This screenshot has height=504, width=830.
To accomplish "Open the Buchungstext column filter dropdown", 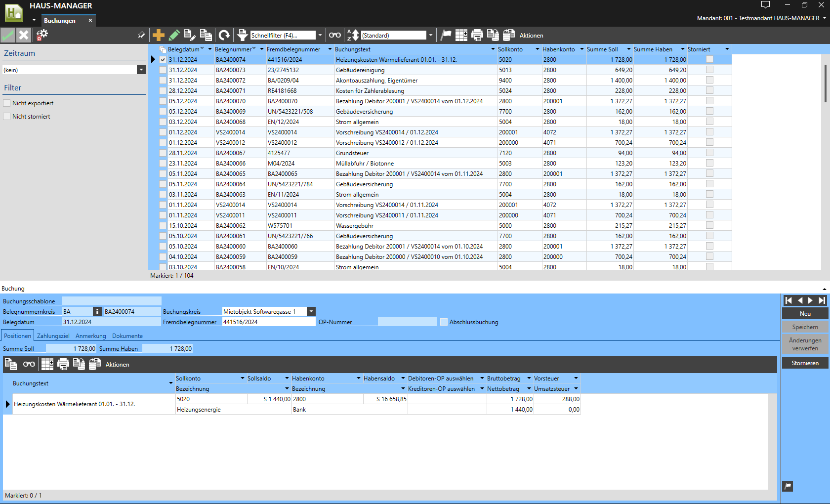I will point(493,49).
